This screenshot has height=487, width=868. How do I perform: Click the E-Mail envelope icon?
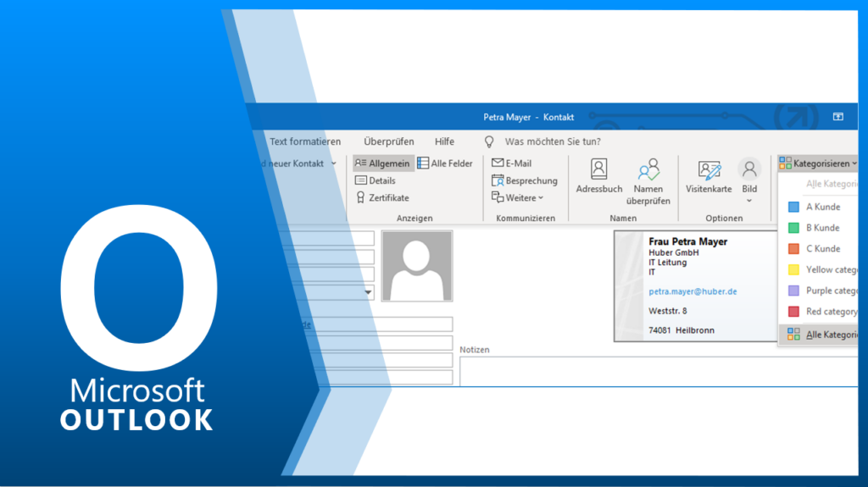(498, 163)
